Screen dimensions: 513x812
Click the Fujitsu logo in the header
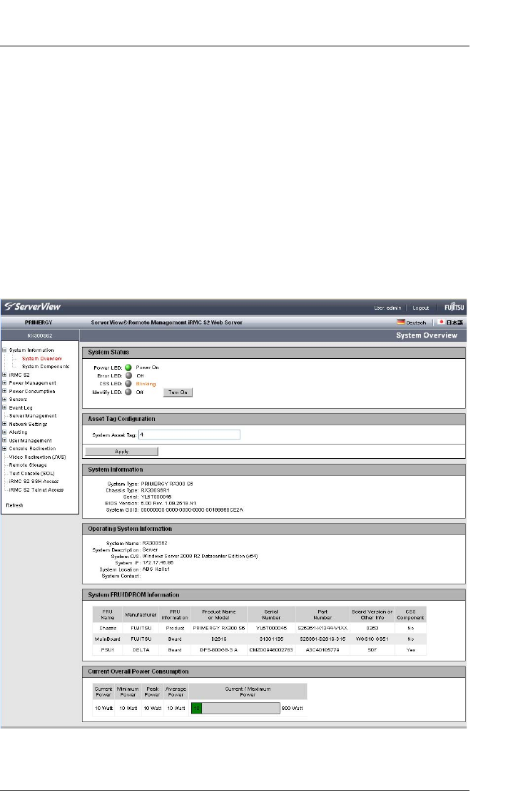coord(454,307)
